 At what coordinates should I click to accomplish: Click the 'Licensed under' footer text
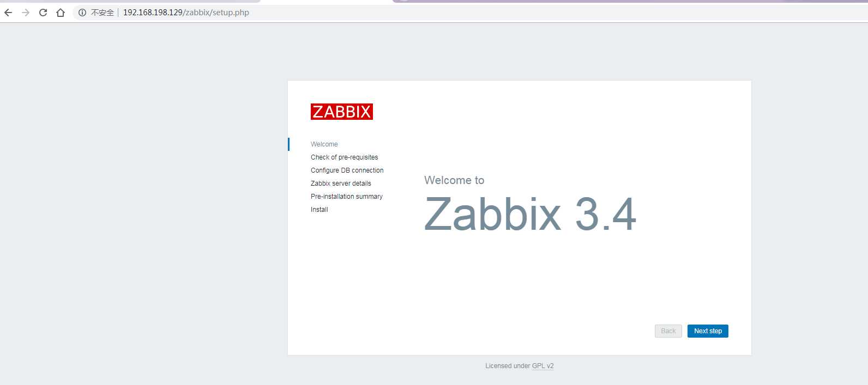[508, 366]
